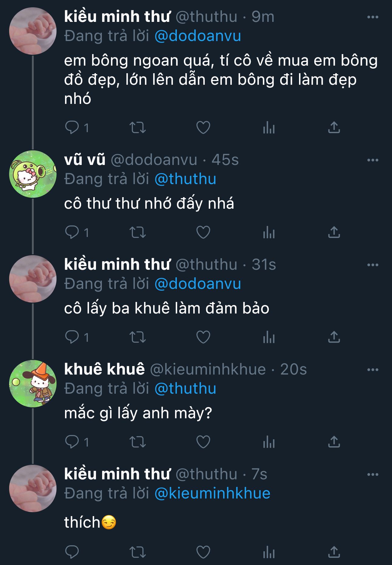
Task: Open vũ vũ's profile name
Action: click(x=85, y=160)
